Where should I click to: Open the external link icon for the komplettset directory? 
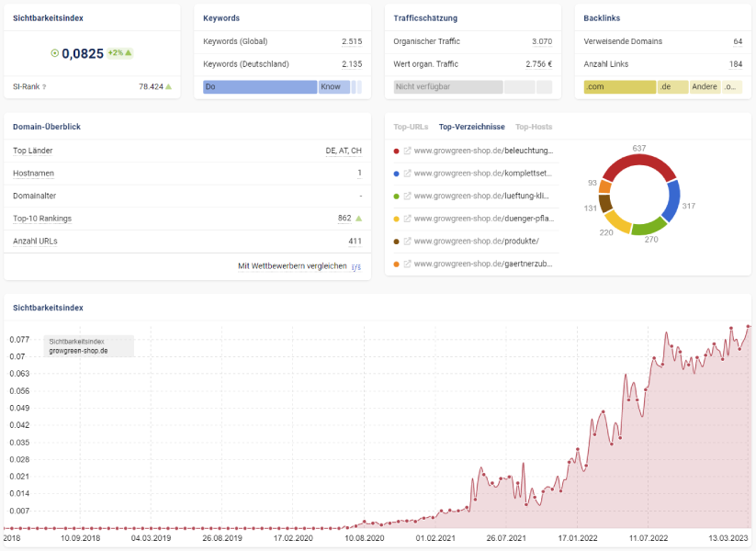pos(407,174)
